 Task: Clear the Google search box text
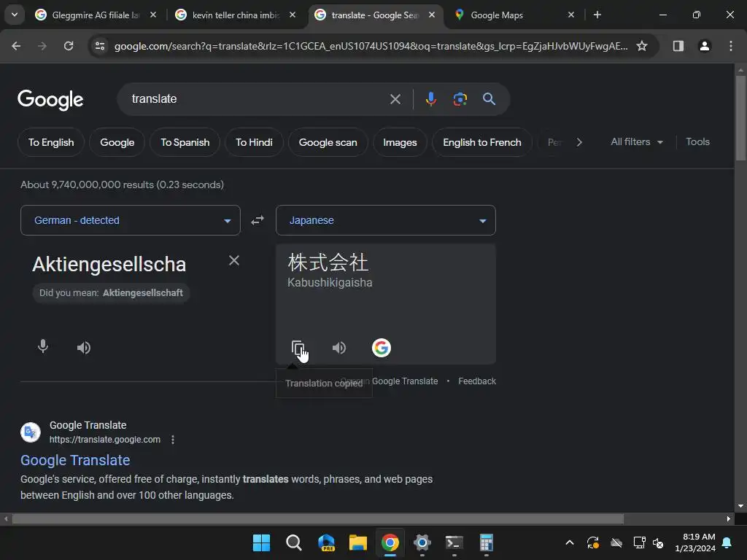[395, 99]
